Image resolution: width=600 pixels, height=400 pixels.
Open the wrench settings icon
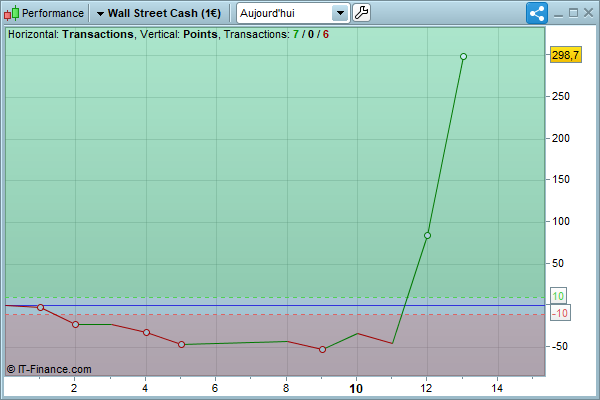tap(361, 13)
